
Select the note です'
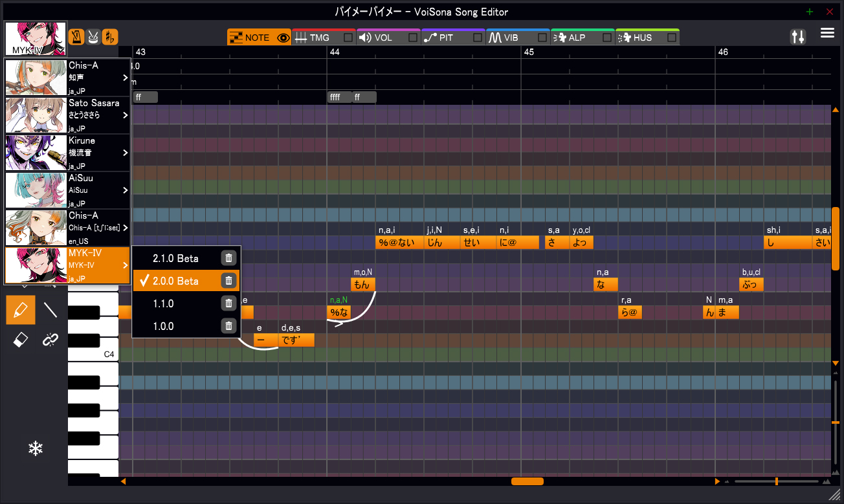[296, 340]
